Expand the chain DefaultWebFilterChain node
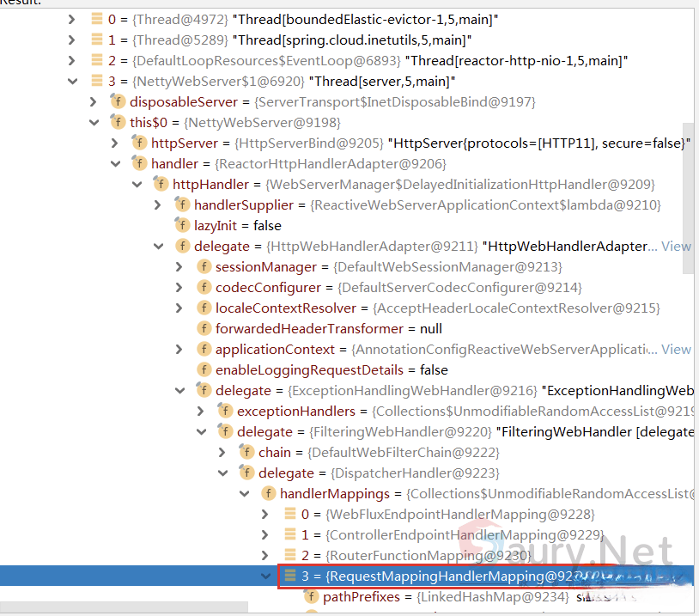This screenshot has width=699, height=616. 222,453
